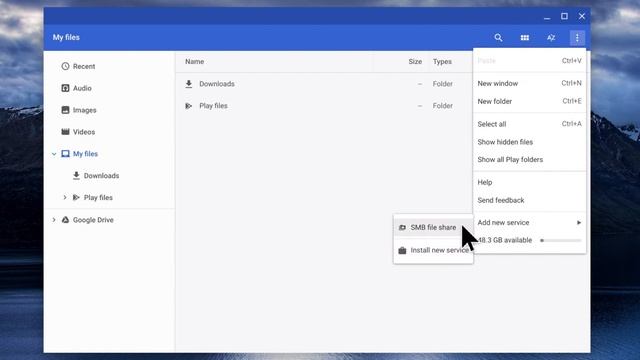Select the Downloads folder name in list
Screen dimensions: 640x360
(x=217, y=84)
